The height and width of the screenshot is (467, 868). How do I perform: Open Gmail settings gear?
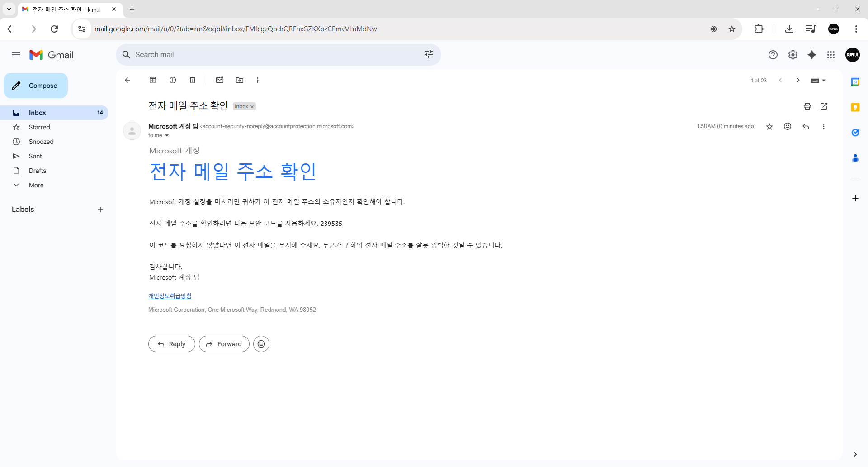(x=793, y=55)
